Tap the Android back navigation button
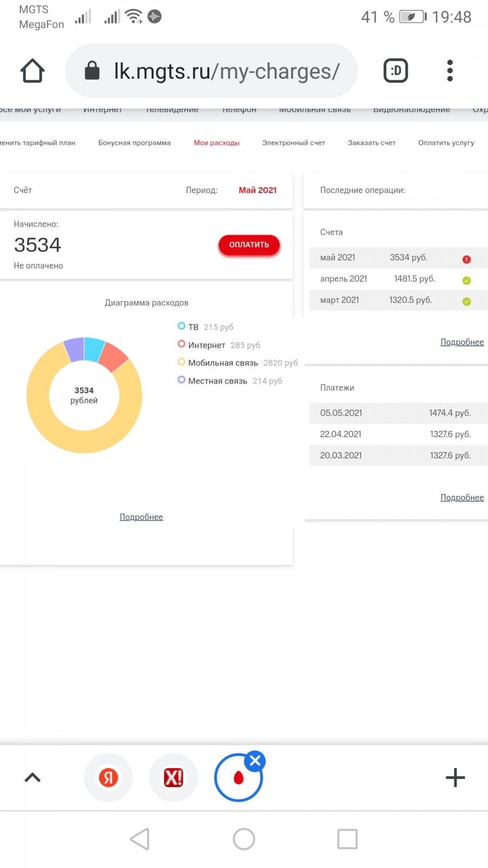The image size is (488, 868). coord(140,839)
